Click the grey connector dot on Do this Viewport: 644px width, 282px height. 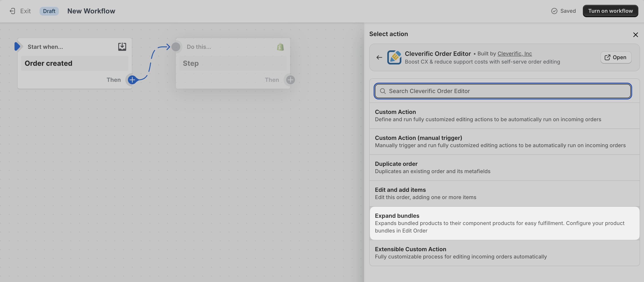pos(176,47)
